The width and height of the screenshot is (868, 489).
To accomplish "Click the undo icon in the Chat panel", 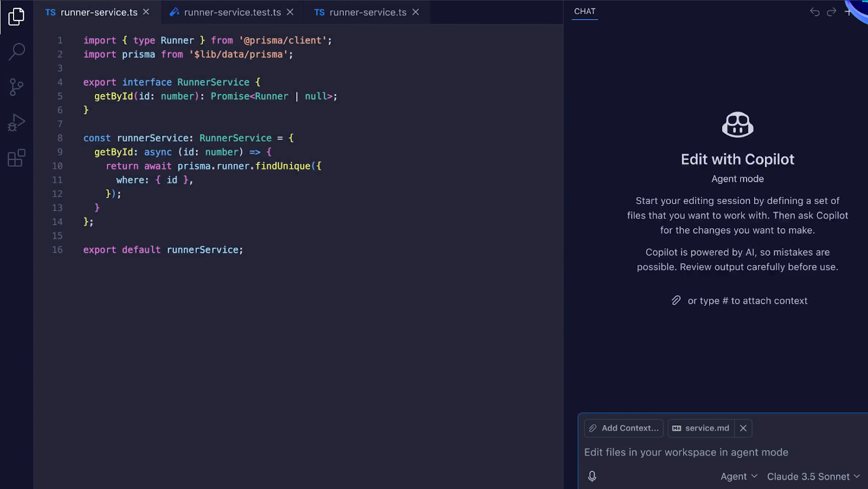I will pyautogui.click(x=814, y=11).
